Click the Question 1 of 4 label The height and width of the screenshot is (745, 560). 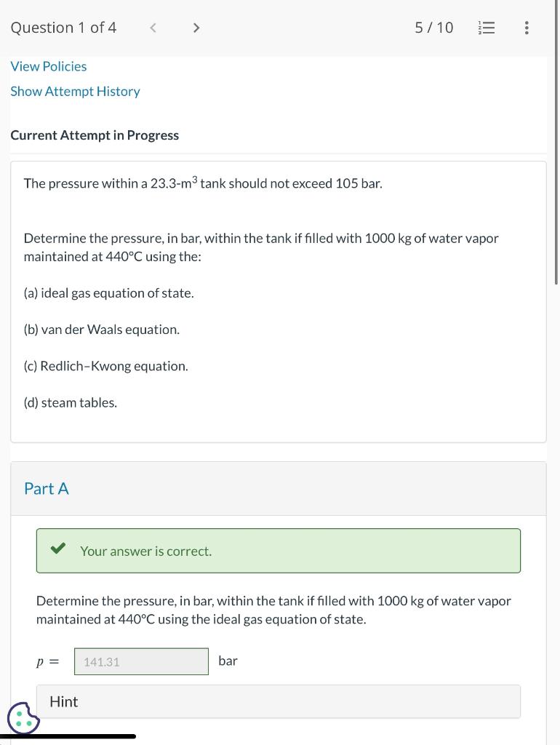tap(63, 28)
